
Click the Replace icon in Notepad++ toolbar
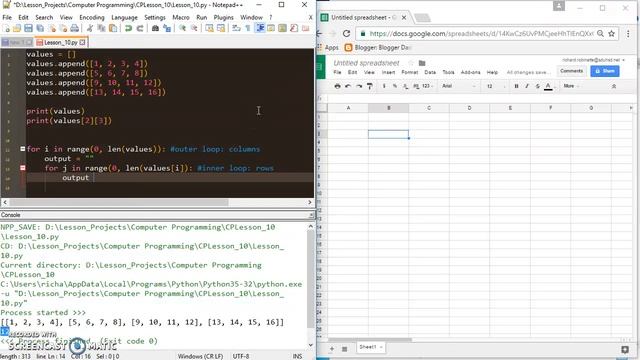pyautogui.click(x=167, y=28)
